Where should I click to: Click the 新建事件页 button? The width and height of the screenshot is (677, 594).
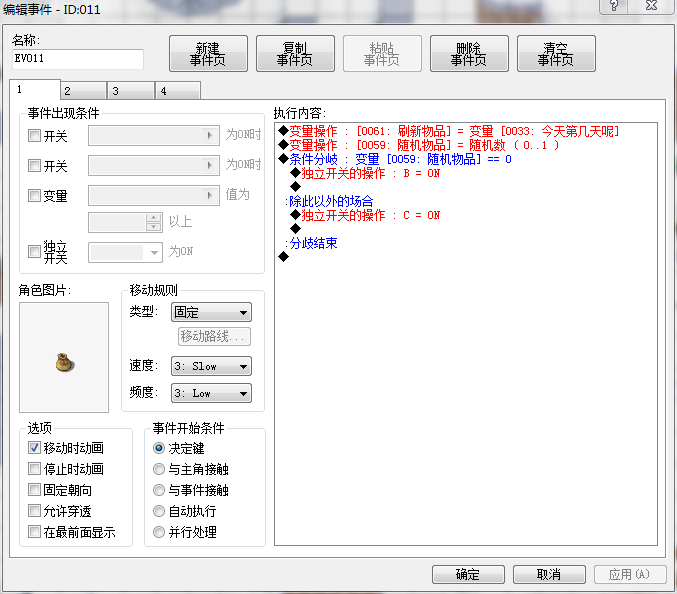(x=208, y=54)
